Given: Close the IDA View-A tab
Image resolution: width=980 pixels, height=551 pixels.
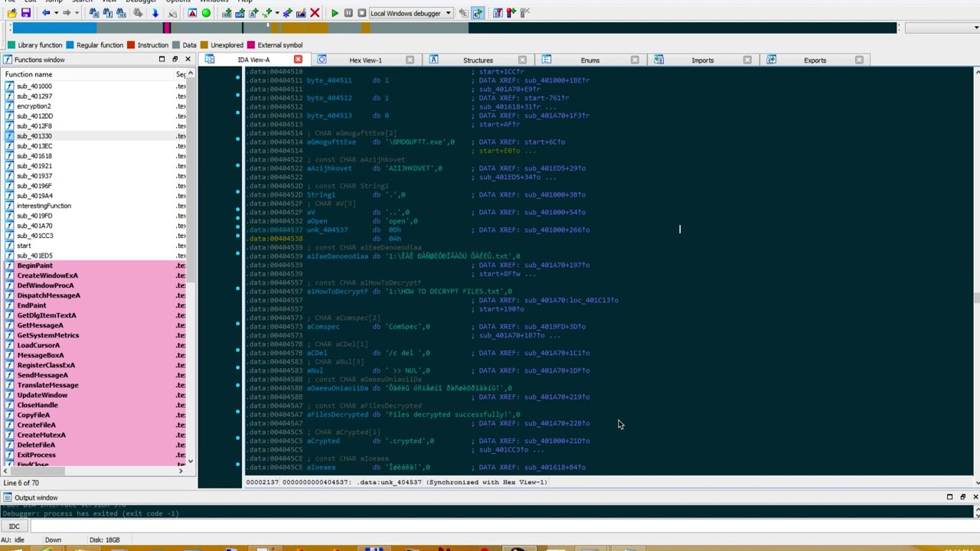Looking at the screenshot, I should tap(298, 60).
